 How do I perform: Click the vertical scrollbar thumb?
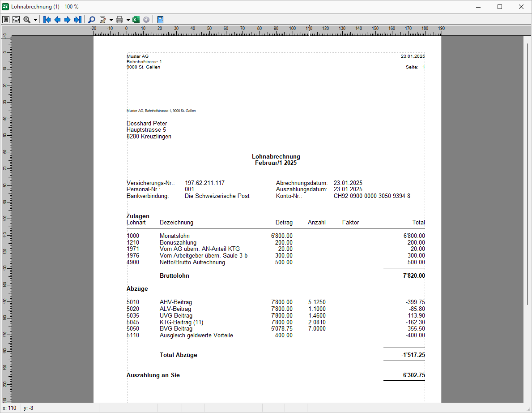point(528,174)
